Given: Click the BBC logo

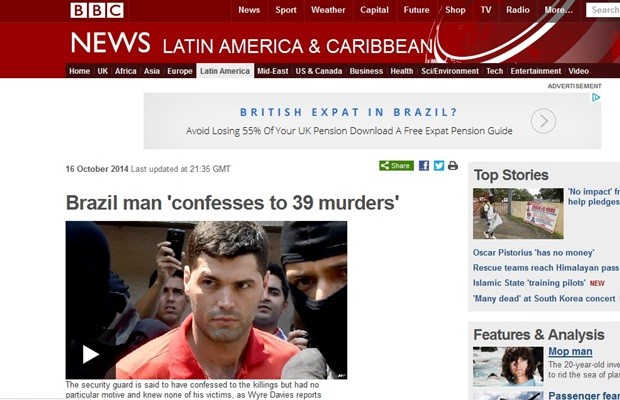Looking at the screenshot, I should pyautogui.click(x=97, y=10).
